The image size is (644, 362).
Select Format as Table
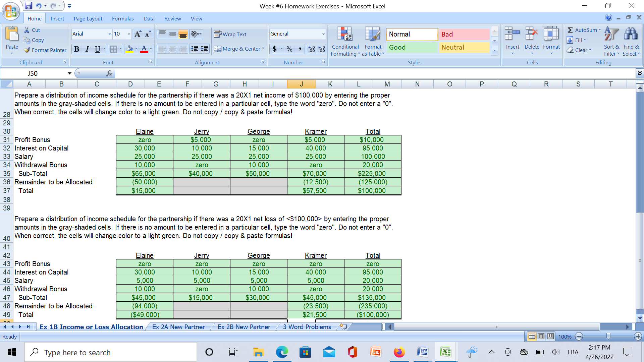[x=372, y=41]
